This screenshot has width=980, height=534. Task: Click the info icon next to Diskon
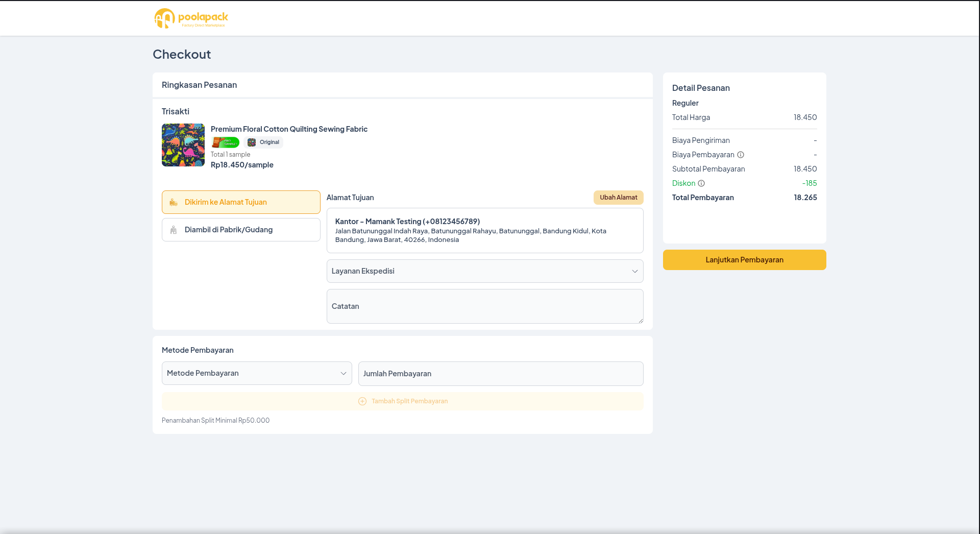tap(701, 183)
